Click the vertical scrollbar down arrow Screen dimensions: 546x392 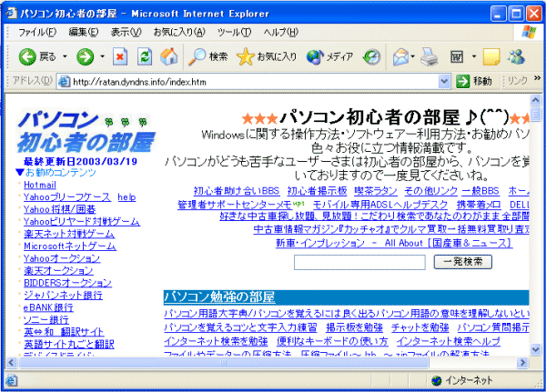click(x=535, y=349)
